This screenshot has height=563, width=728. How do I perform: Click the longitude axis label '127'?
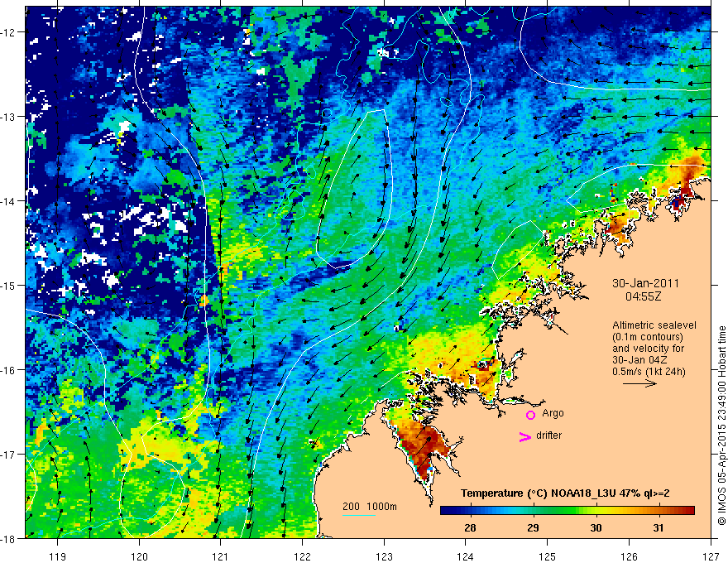tap(711, 556)
